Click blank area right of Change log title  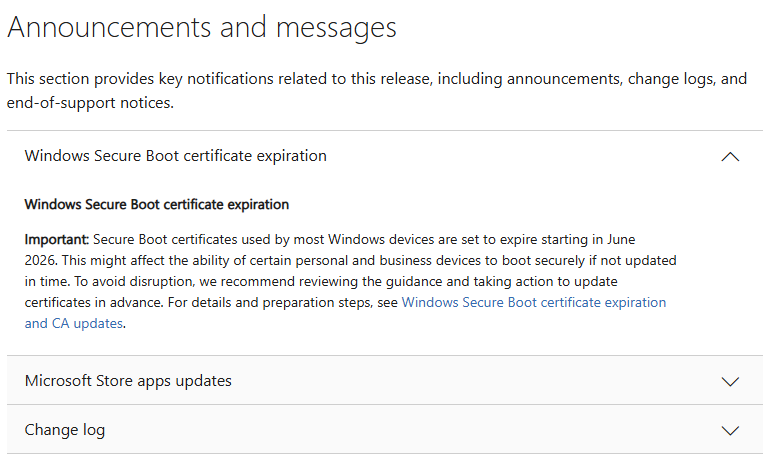[400, 430]
